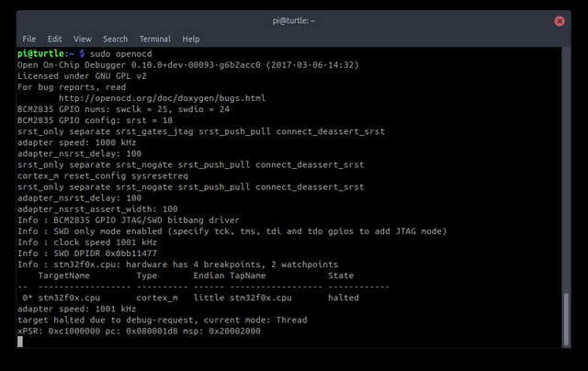Click the 'State' column header
Image resolution: width=588 pixels, height=371 pixels.
[341, 275]
